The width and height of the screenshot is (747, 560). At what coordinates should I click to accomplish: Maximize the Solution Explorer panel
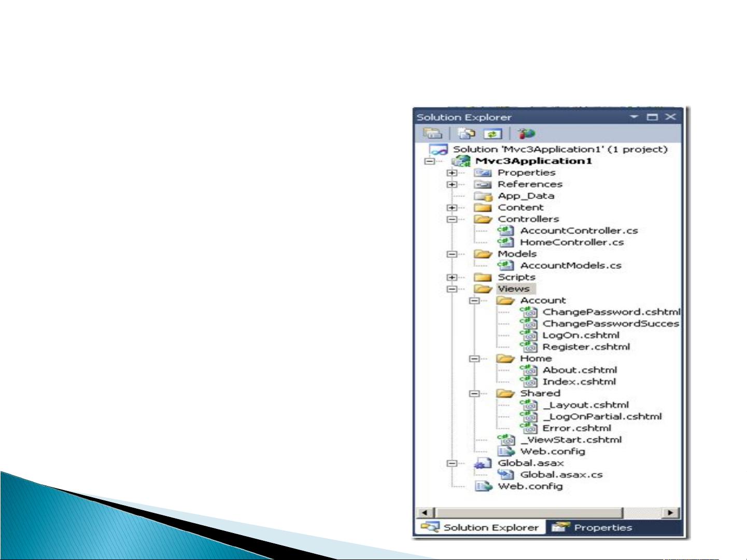coord(652,117)
